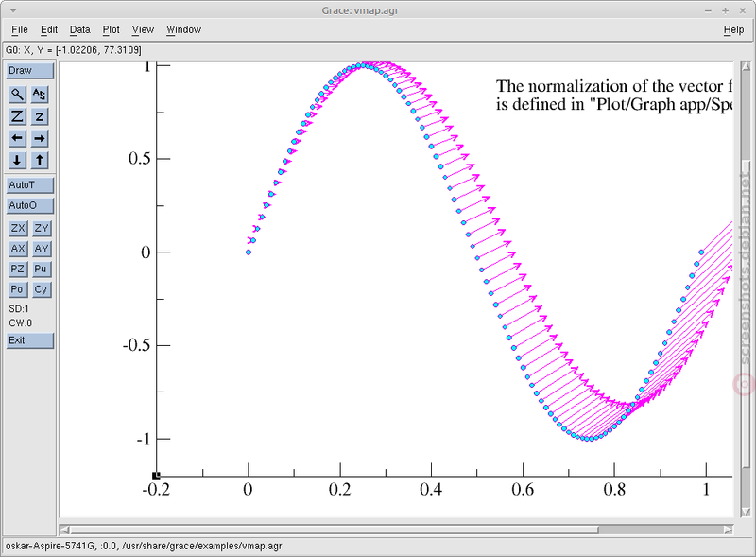The image size is (756, 557).
Task: Click the horizontal scrollbar thumb
Action: [335, 530]
